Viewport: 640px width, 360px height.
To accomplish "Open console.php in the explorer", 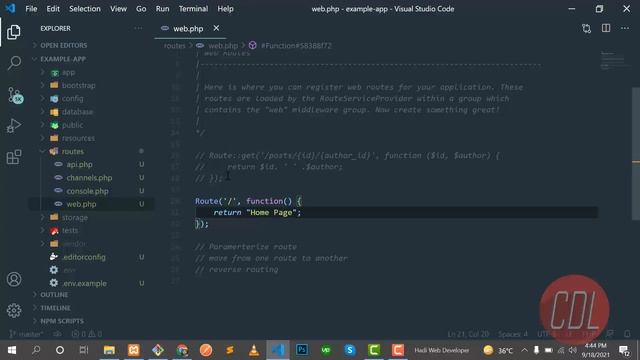I will 87,191.
